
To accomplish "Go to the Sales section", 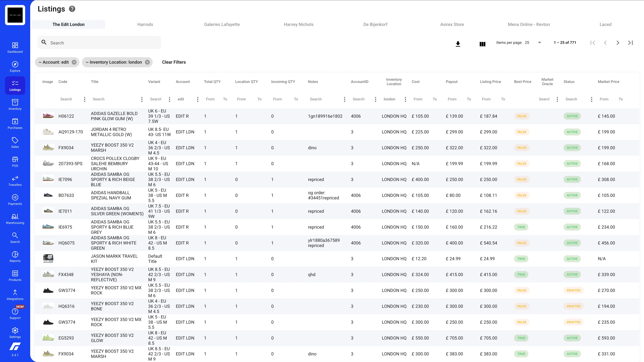I will 15,142.
